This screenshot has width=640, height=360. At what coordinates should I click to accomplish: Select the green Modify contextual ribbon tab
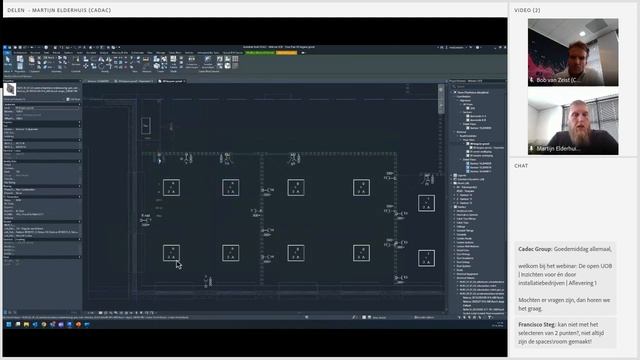click(x=260, y=53)
